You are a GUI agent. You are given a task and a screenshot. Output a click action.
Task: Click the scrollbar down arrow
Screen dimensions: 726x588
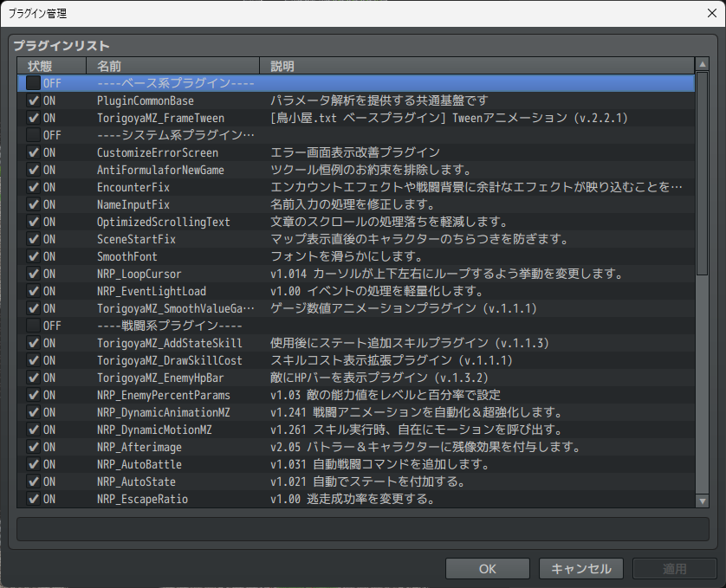pyautogui.click(x=703, y=501)
